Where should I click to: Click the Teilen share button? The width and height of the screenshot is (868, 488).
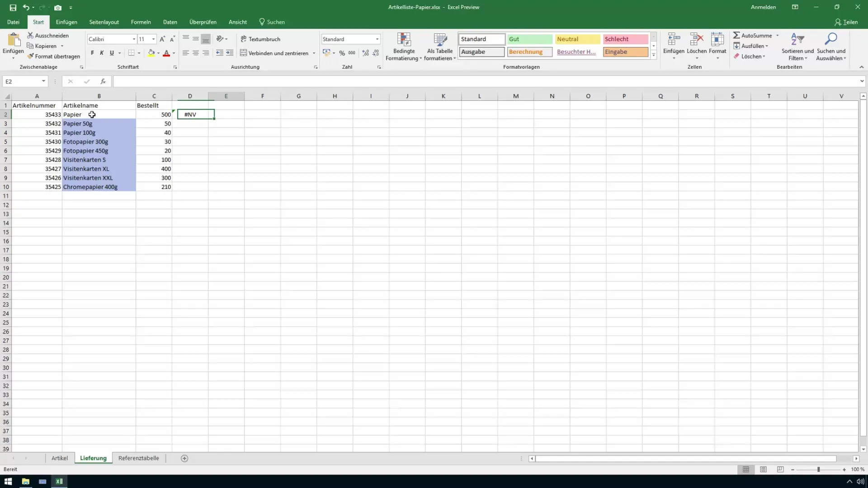(846, 22)
